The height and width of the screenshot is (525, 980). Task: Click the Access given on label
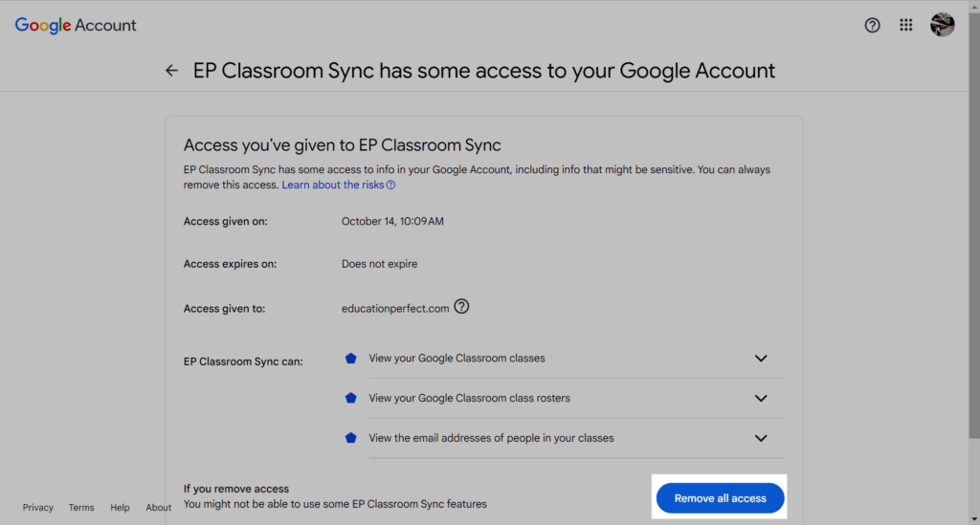coord(226,222)
